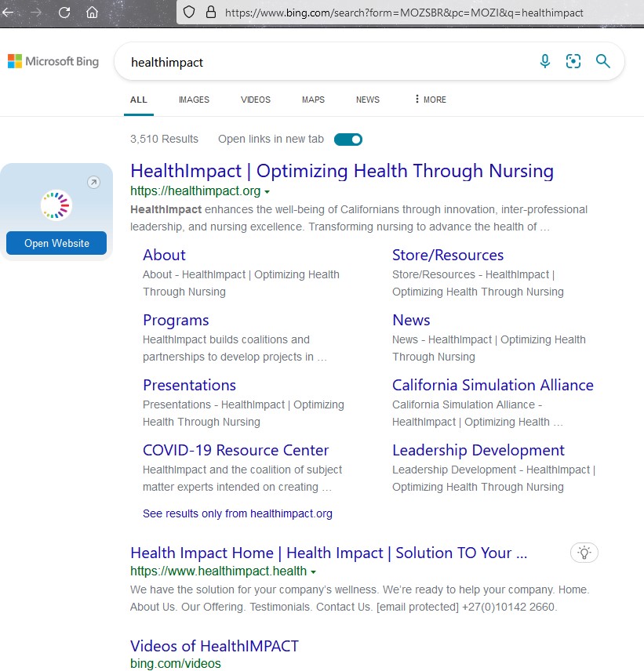Switch to the NEWS tab
This screenshot has height=671, width=644.
point(367,100)
